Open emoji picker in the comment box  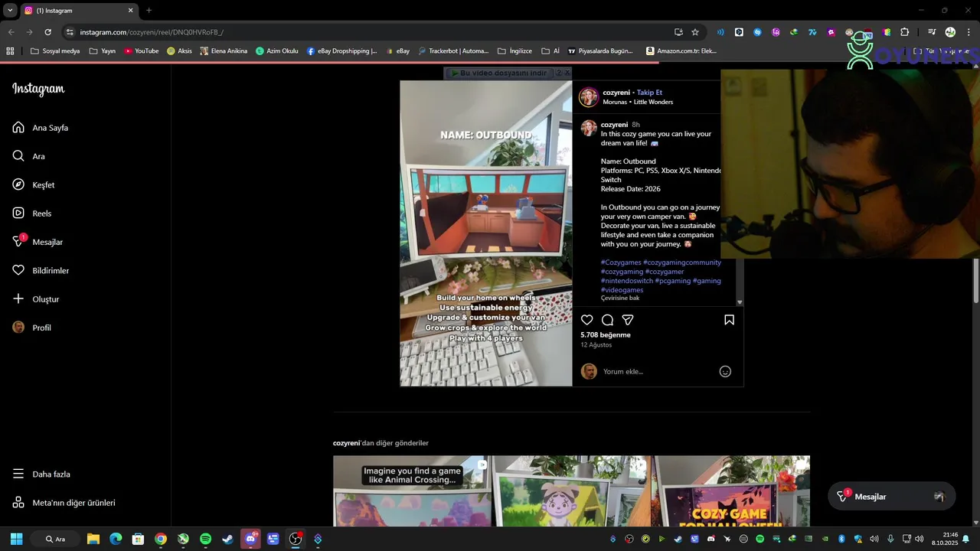point(725,372)
